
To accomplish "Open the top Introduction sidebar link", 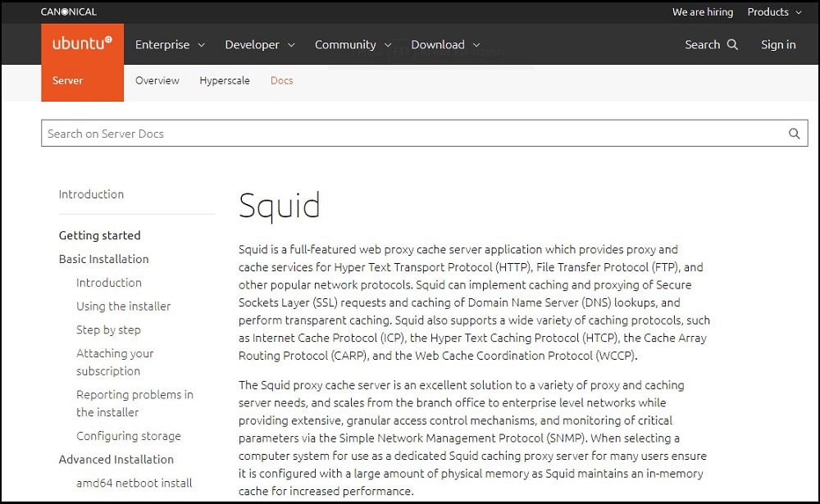I will tap(91, 194).
